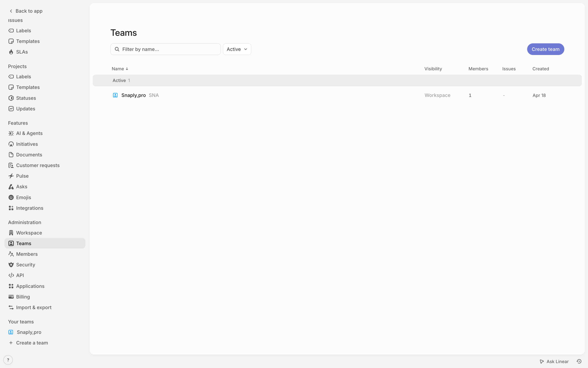Open SLAs flame icon
This screenshot has height=368, width=588.
tap(11, 52)
